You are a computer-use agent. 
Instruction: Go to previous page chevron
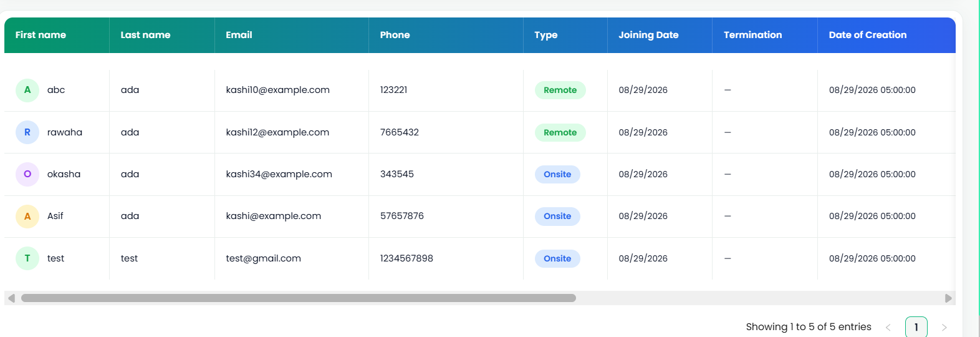pos(888,327)
